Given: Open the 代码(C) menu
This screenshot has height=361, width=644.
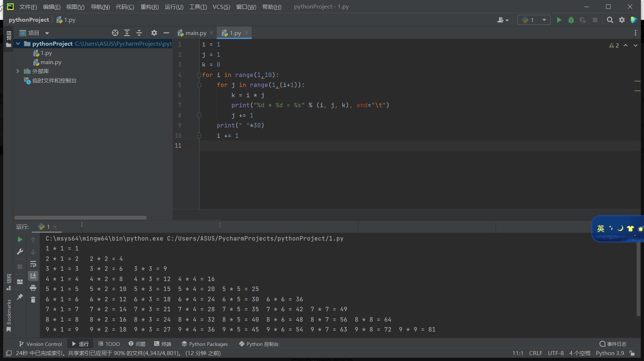Looking at the screenshot, I should click(x=125, y=7).
